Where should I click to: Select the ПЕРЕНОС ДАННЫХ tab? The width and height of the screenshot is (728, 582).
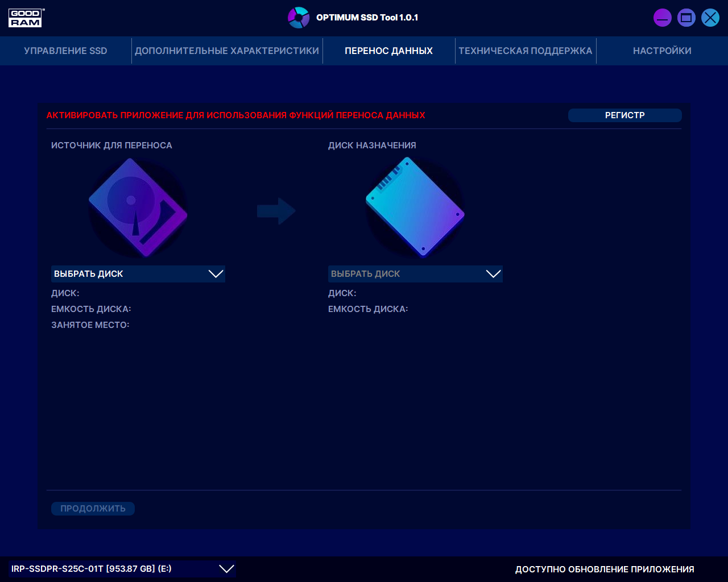[x=388, y=51]
